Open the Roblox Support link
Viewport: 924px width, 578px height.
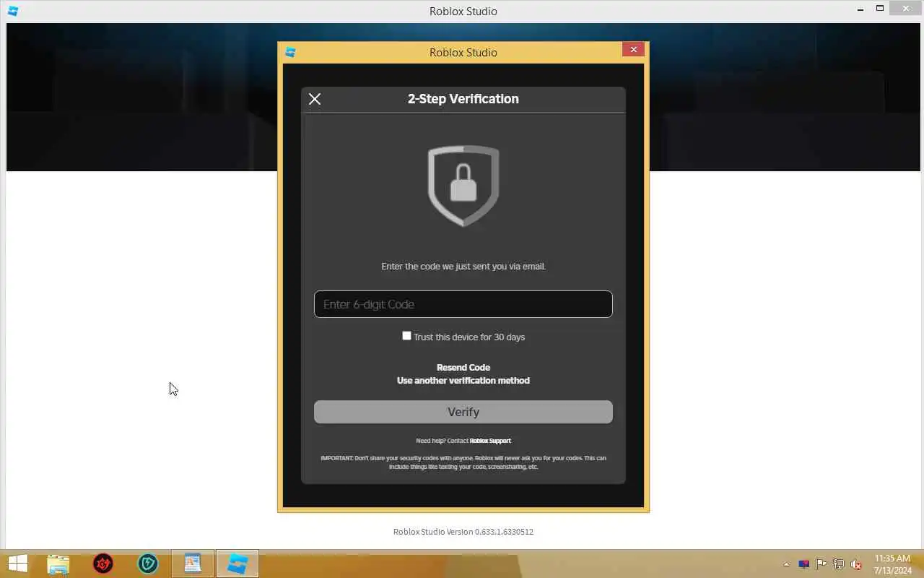pos(490,441)
